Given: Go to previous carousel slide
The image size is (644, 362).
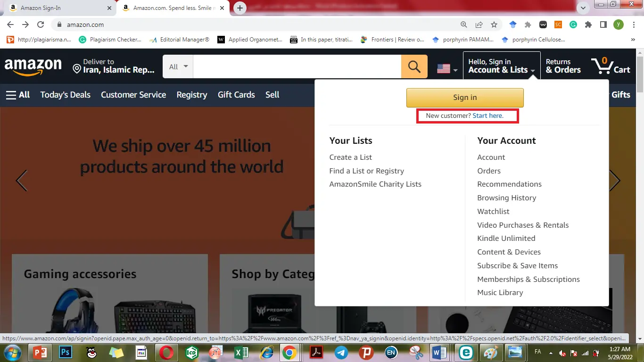Looking at the screenshot, I should [22, 181].
